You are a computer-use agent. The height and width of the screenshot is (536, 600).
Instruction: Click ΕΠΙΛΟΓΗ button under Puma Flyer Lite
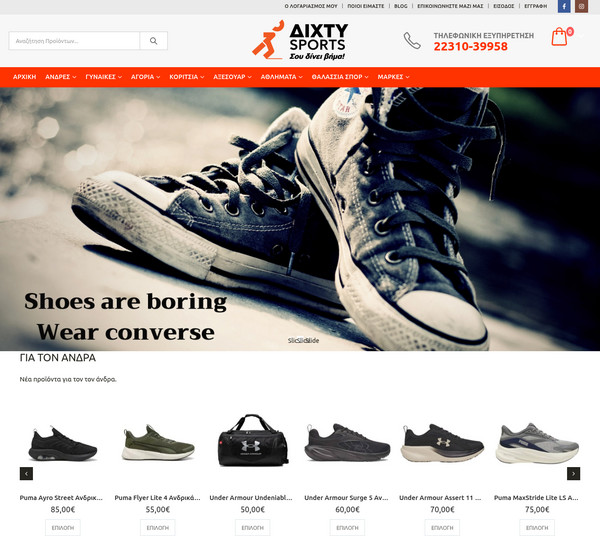(x=158, y=528)
